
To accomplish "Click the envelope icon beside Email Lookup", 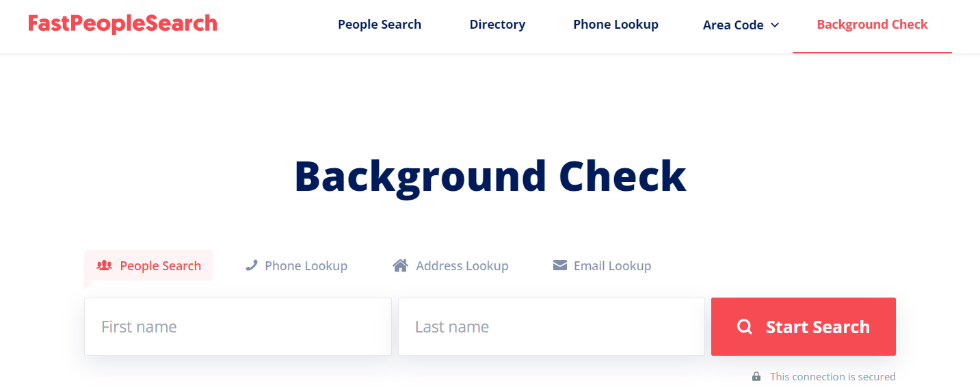I will click(560, 265).
